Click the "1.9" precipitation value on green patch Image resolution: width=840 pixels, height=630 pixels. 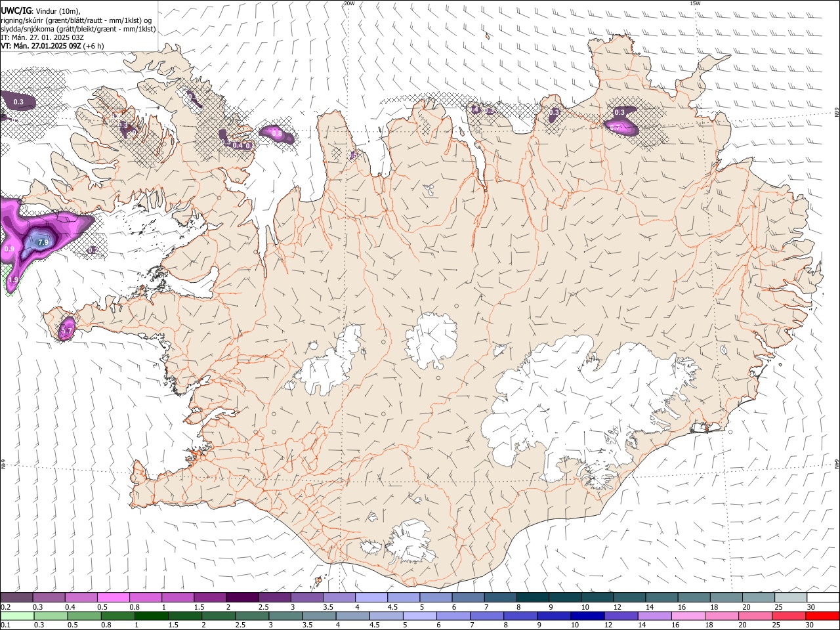tap(12, 280)
